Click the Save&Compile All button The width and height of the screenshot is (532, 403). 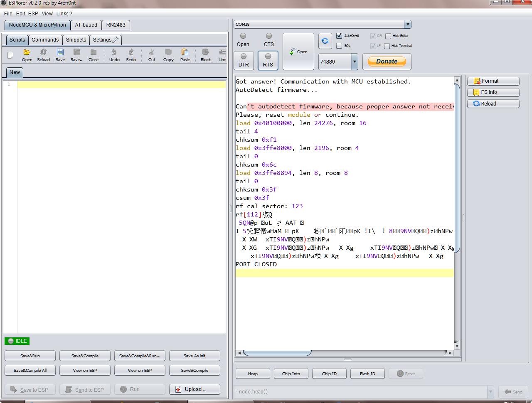click(x=30, y=370)
